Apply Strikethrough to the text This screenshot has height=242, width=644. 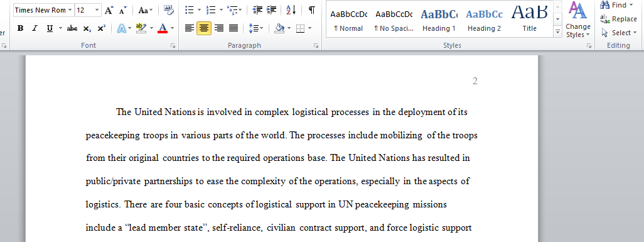(72, 28)
